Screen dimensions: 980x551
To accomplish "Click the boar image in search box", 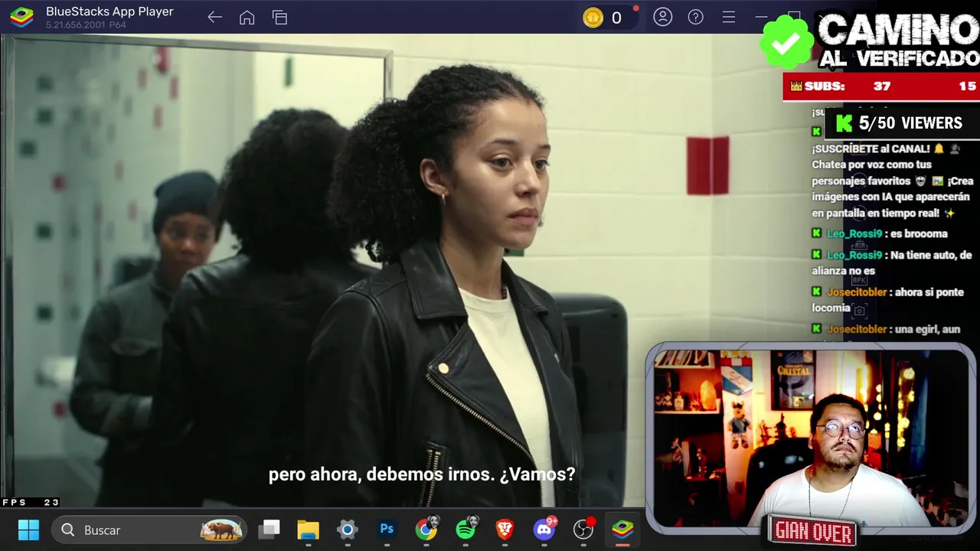I will [x=221, y=530].
